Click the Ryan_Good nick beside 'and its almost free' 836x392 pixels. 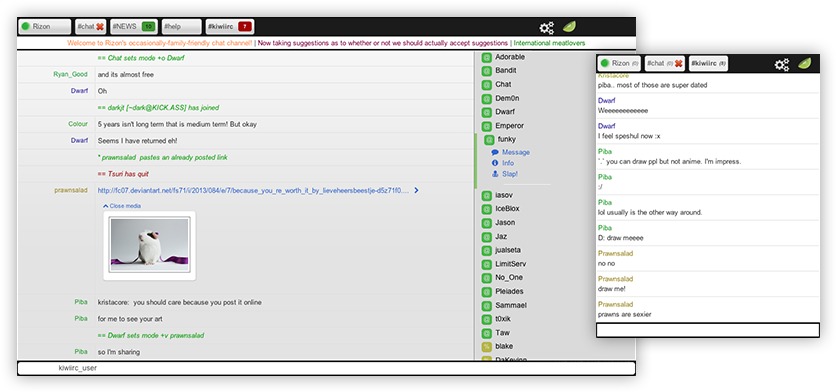(x=70, y=75)
